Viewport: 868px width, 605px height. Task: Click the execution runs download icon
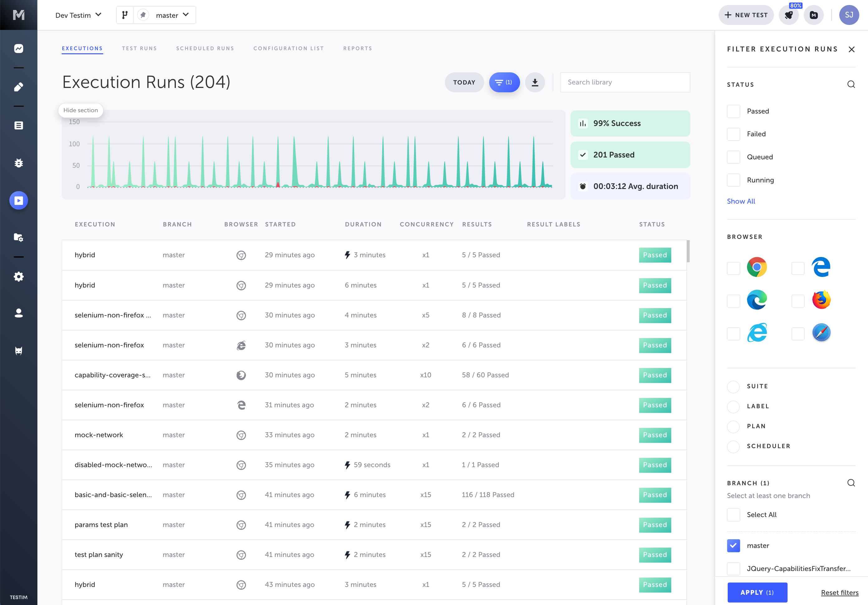(x=535, y=82)
